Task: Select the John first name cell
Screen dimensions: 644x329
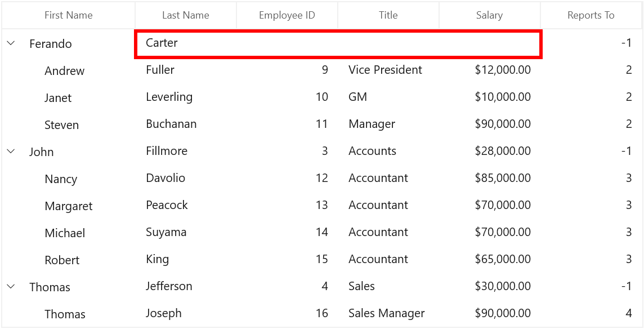Action: click(42, 152)
